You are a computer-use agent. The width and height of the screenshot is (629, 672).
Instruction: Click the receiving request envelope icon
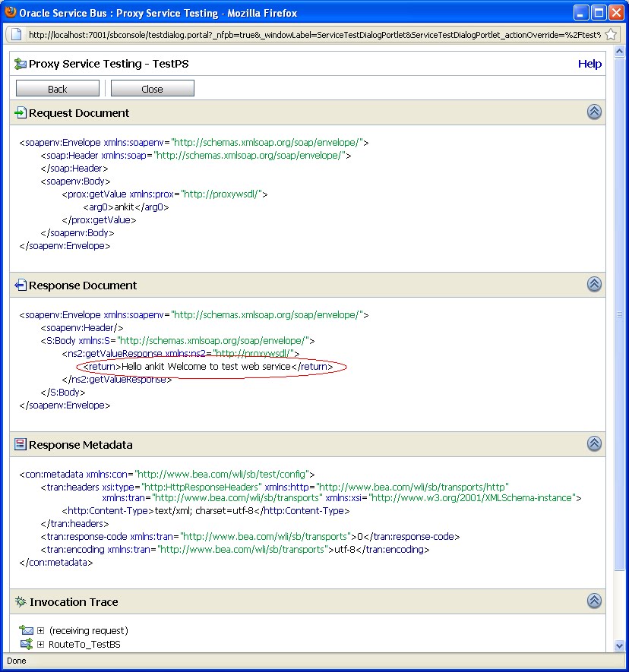[26, 630]
